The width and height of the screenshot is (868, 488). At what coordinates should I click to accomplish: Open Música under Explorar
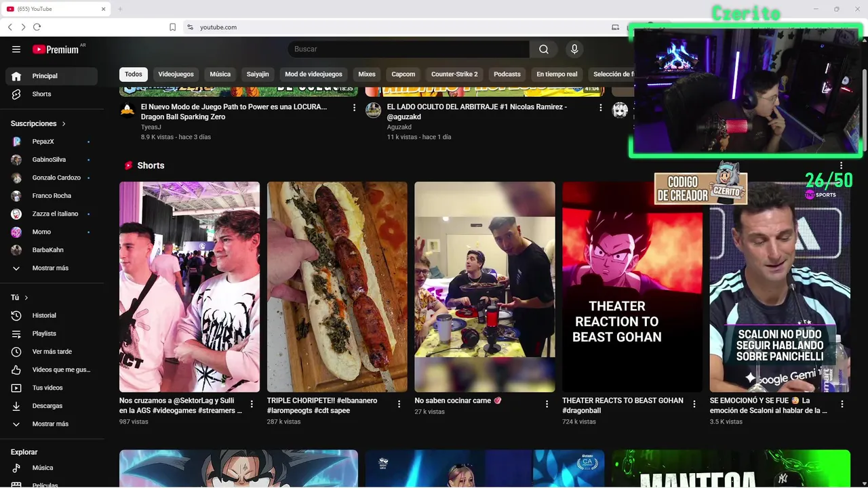(52, 468)
